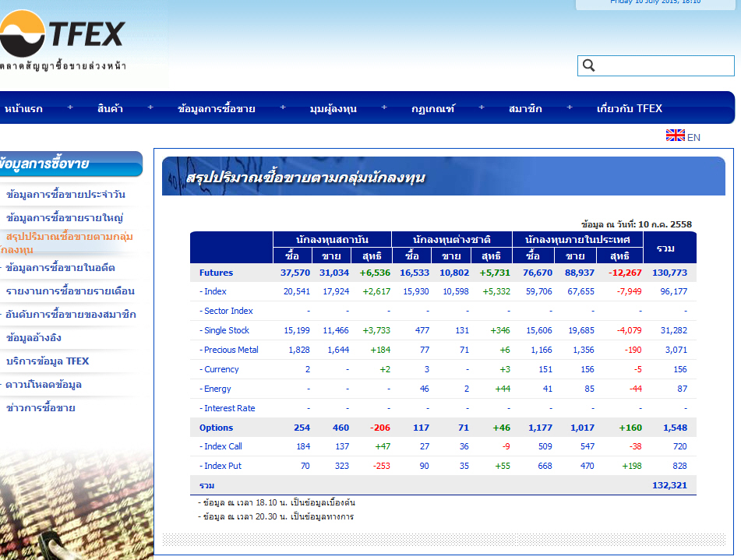Screen dimensions: 741x560
Task: Click the page title banner สรุปปริมาณซื้อขายตามกลุ่มนักลงทุน
Action: point(443,176)
